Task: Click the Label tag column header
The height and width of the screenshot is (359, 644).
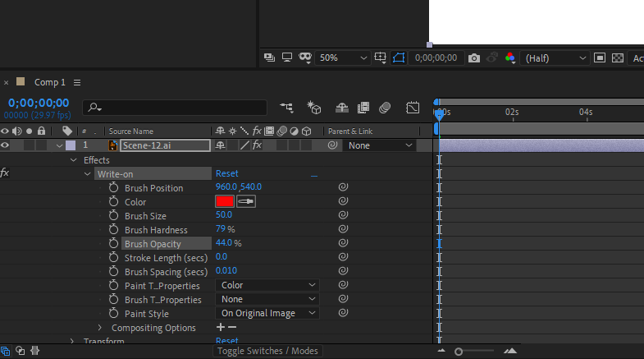Action: point(67,131)
